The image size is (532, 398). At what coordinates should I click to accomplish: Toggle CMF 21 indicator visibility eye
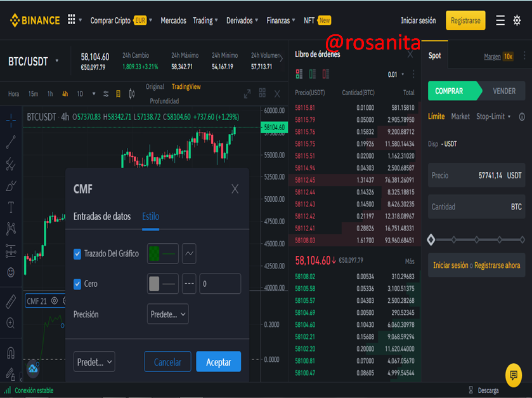tap(55, 301)
